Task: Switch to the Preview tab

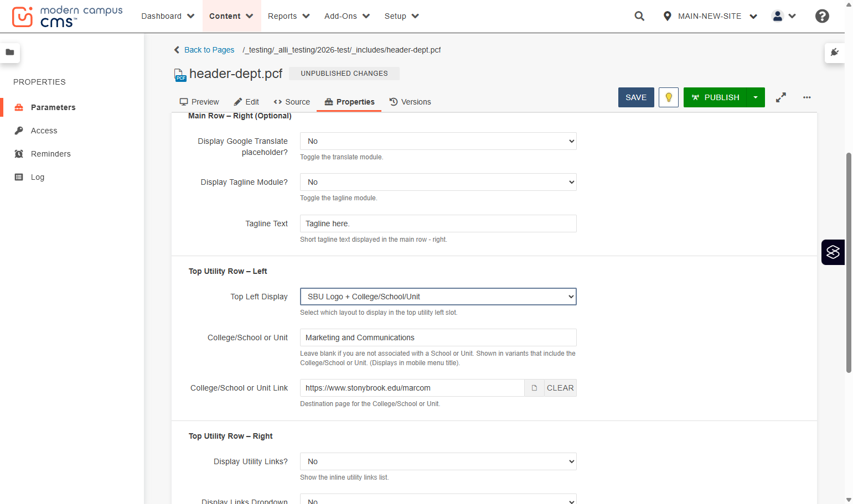Action: (x=199, y=102)
